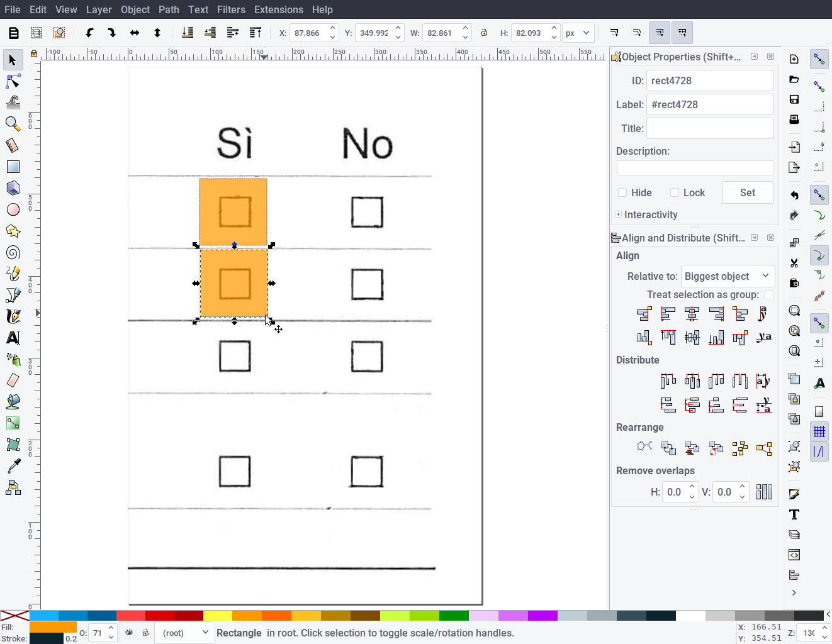Open the px units dropdown
Viewport: 832px width, 644px height.
point(578,33)
